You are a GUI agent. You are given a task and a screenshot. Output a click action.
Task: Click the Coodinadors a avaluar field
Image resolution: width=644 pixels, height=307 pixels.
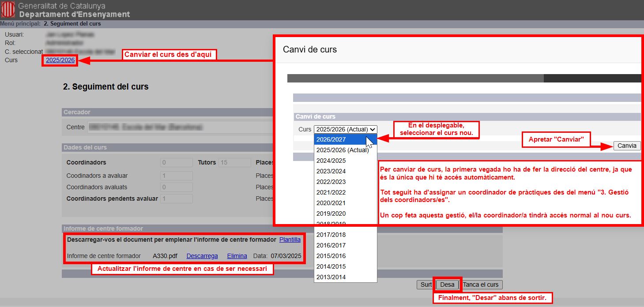(x=176, y=176)
